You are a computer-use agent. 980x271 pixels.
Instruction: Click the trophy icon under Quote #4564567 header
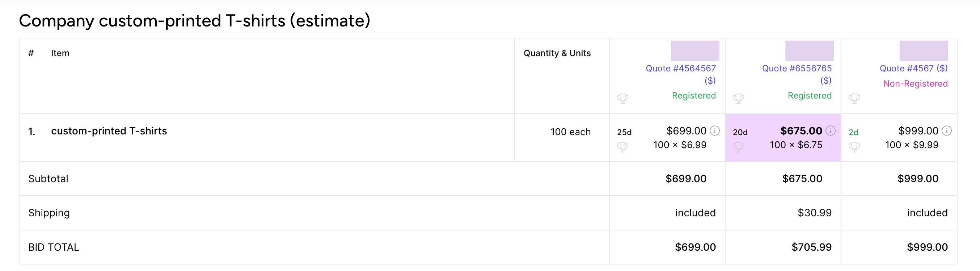pos(622,99)
